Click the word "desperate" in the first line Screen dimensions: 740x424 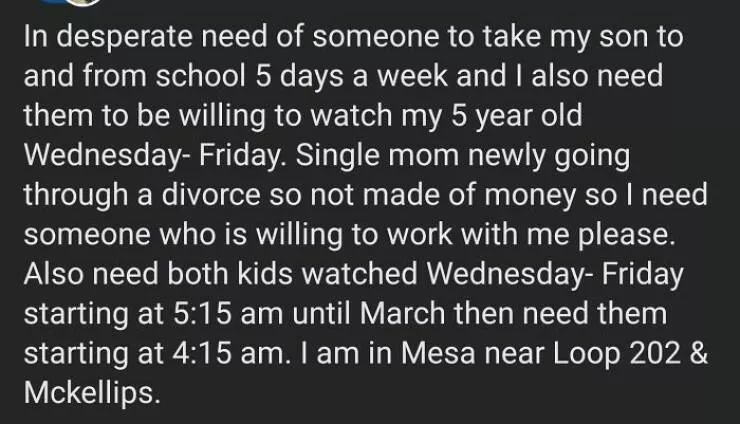point(118,39)
